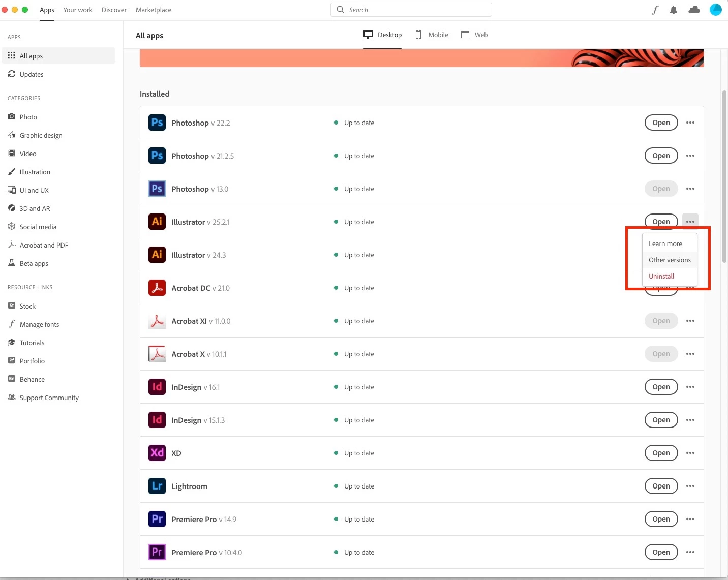The height and width of the screenshot is (580, 728).
Task: Choose Uninstall from context menu
Action: tap(670, 276)
